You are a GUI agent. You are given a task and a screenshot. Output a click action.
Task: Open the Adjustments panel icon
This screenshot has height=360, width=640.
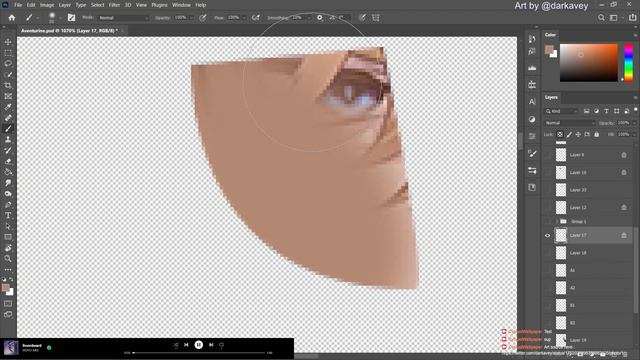[532, 119]
